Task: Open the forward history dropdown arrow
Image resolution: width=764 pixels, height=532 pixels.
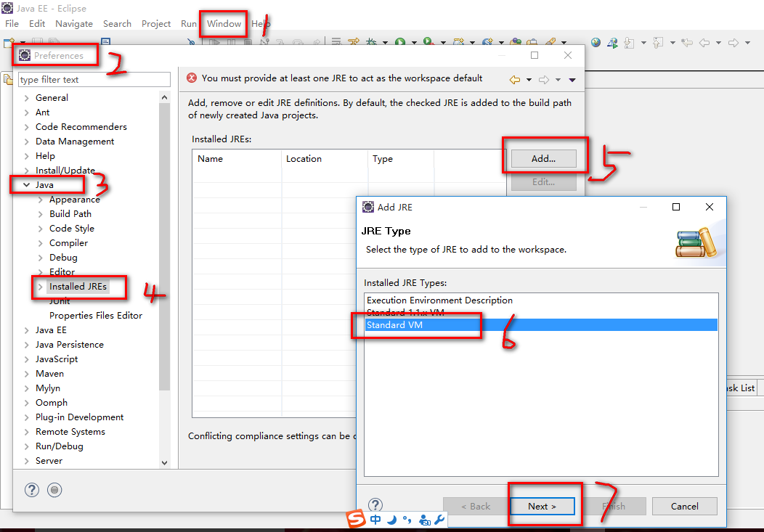Action: [x=558, y=80]
